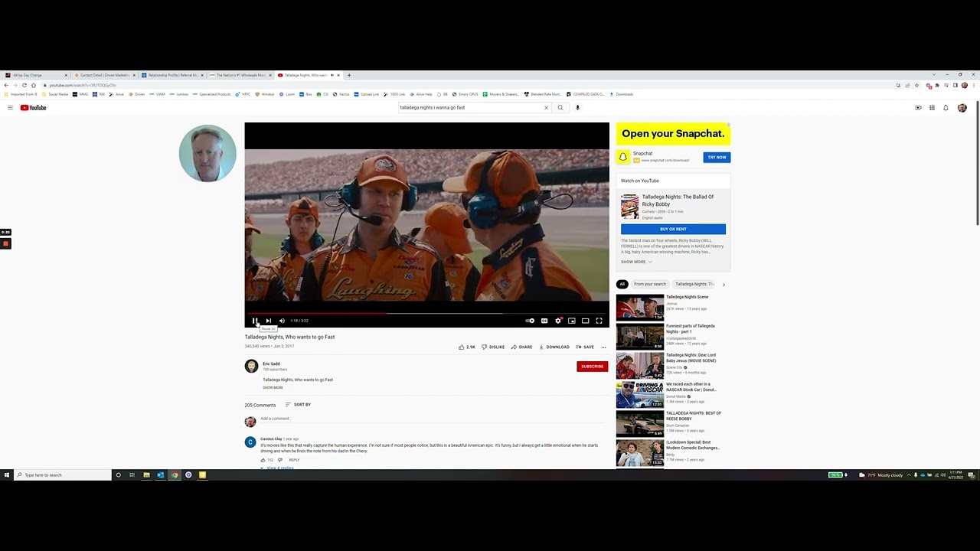Dislike the video

point(493,347)
